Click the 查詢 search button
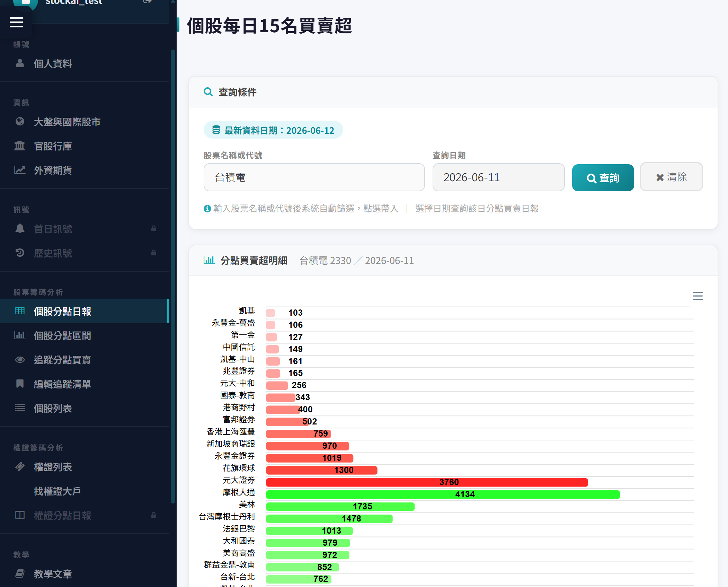 click(x=603, y=177)
